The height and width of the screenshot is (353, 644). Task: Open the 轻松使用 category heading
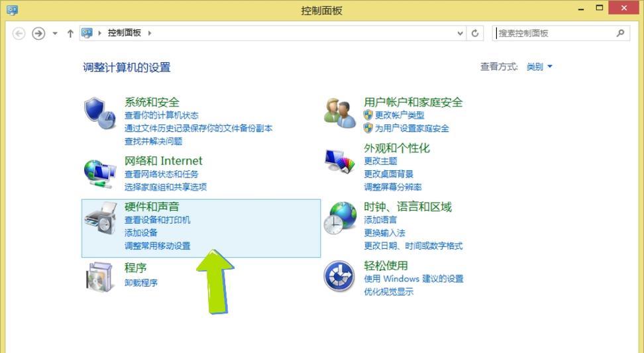[386, 266]
